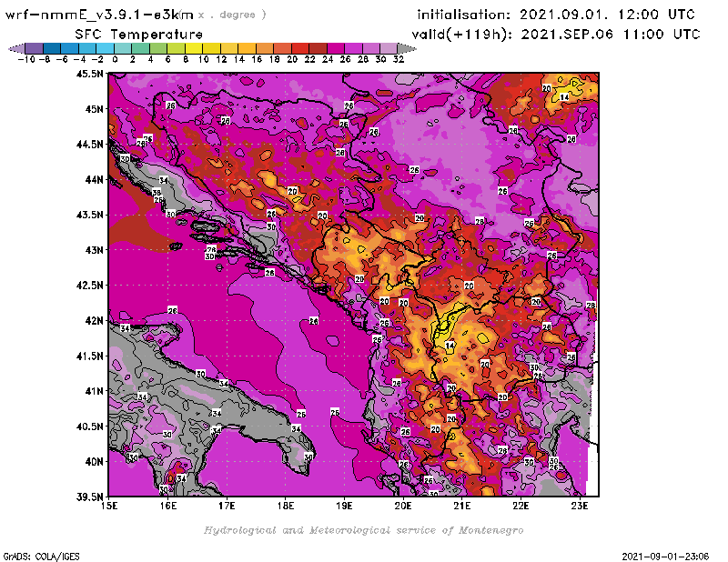Click the dark blue -8 to -6 legend swatch

[x=52, y=48]
